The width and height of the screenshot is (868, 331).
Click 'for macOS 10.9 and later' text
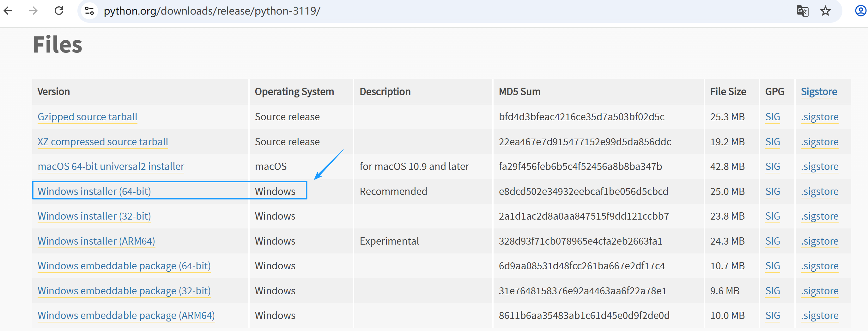[x=414, y=166]
